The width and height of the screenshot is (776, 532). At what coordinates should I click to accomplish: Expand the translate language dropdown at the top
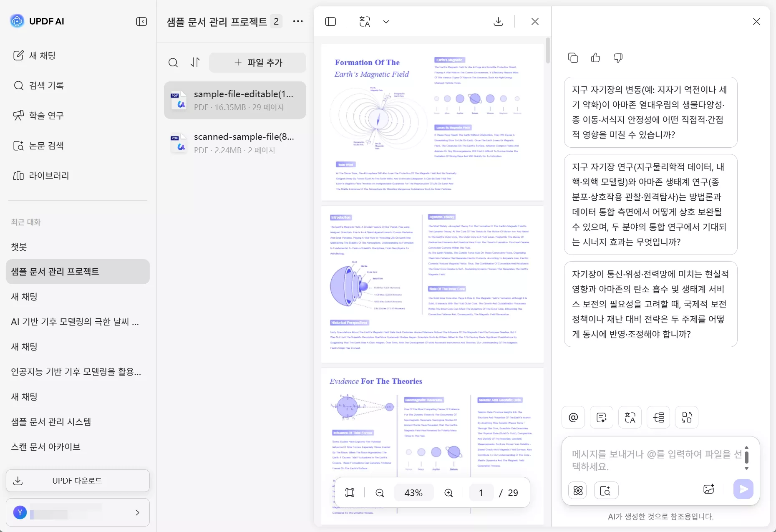pos(386,21)
